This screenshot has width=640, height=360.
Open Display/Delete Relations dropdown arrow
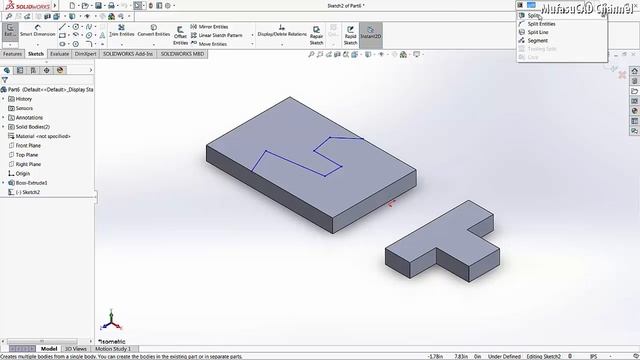282,44
